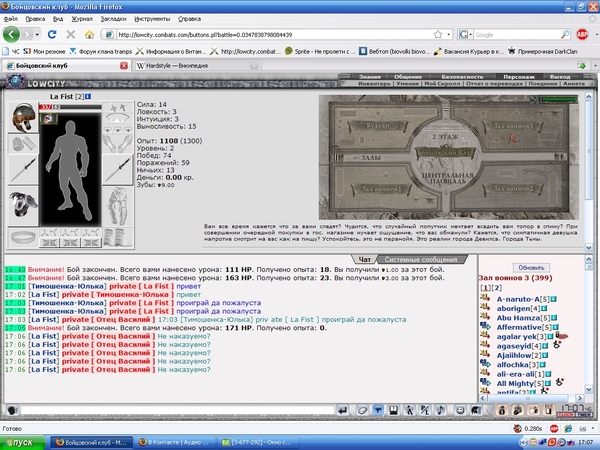Expand the address bar history dropdown
Viewport: 600px width, 450px height.
pyautogui.click(x=449, y=34)
